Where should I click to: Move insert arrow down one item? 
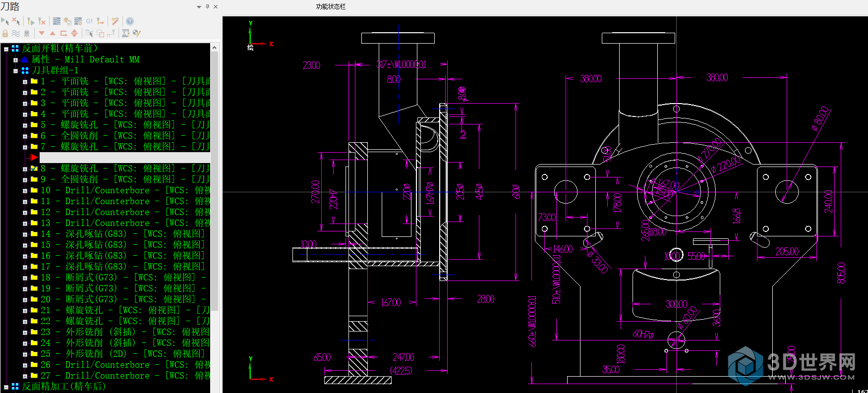click(x=42, y=33)
